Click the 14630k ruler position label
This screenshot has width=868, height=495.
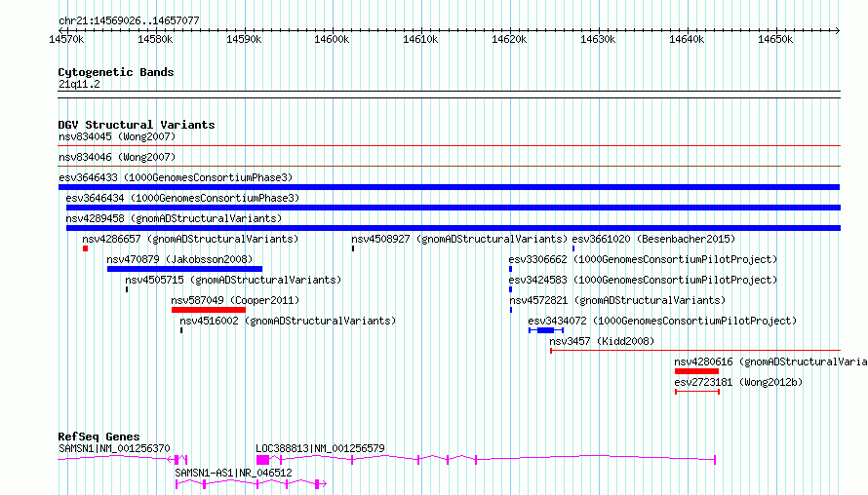(x=598, y=39)
